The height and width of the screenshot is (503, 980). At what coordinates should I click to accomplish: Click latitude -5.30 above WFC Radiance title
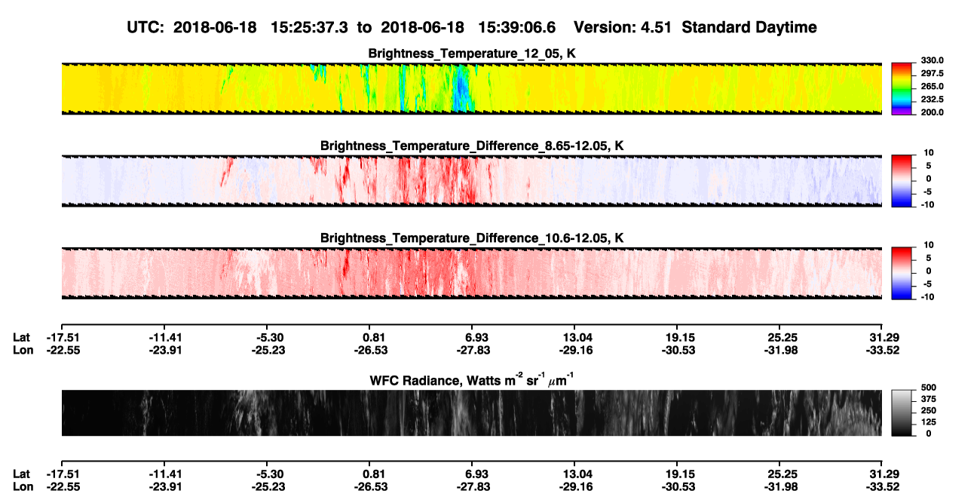pos(269,338)
